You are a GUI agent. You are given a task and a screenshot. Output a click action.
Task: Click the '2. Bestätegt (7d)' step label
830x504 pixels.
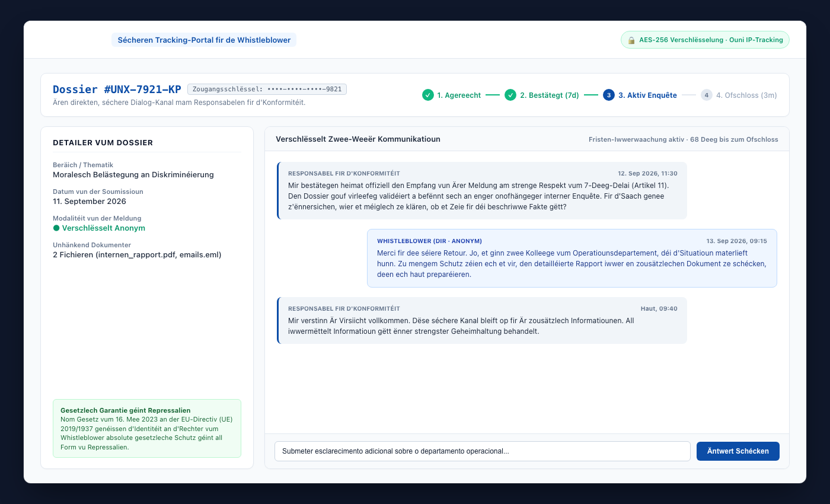pyautogui.click(x=550, y=95)
